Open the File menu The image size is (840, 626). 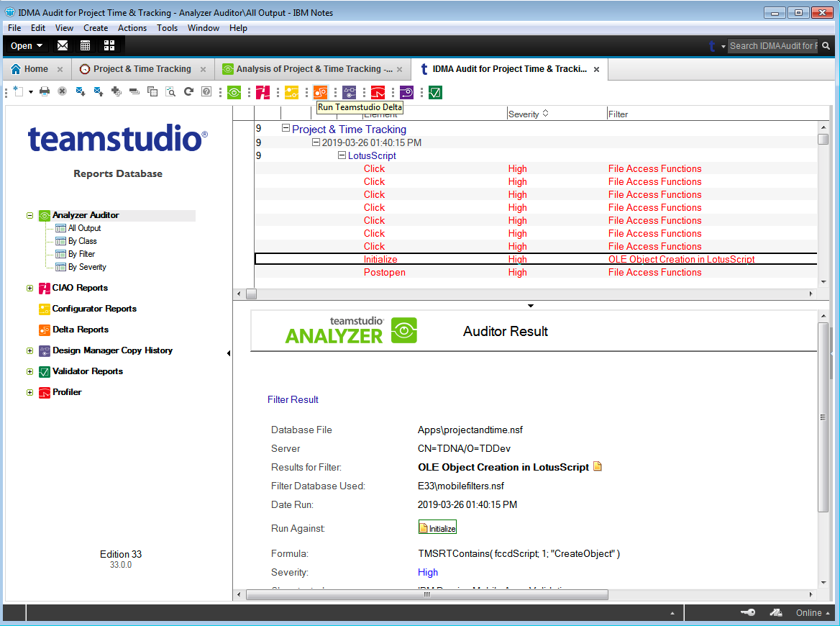(14, 28)
